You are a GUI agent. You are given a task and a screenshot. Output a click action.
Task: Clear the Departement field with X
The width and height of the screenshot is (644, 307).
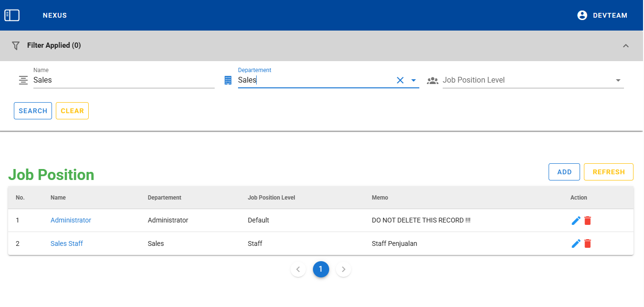coord(400,80)
